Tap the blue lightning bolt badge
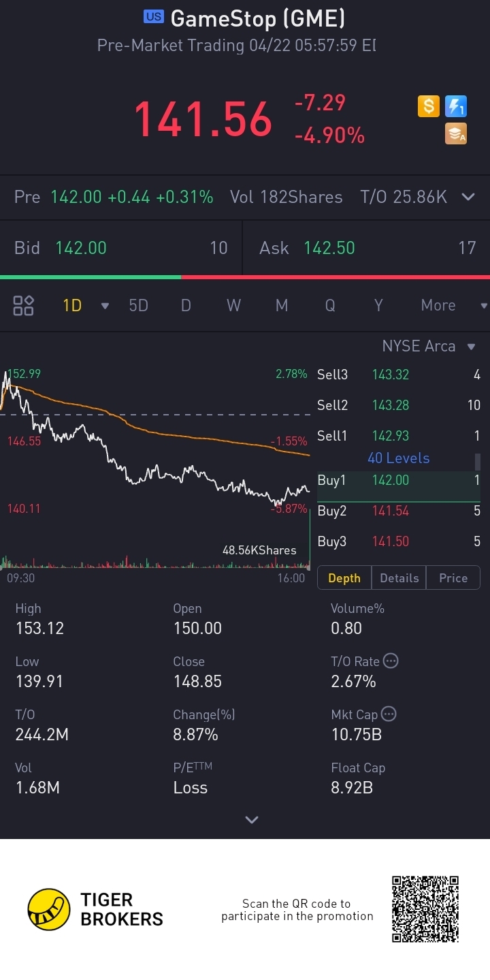Image resolution: width=490 pixels, height=980 pixels. click(x=455, y=107)
